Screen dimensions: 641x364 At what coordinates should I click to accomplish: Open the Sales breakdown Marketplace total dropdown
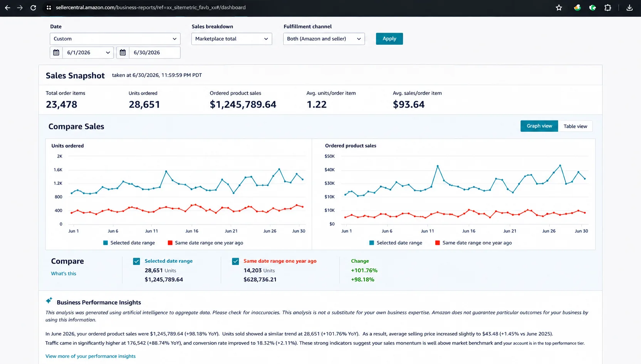pyautogui.click(x=232, y=39)
